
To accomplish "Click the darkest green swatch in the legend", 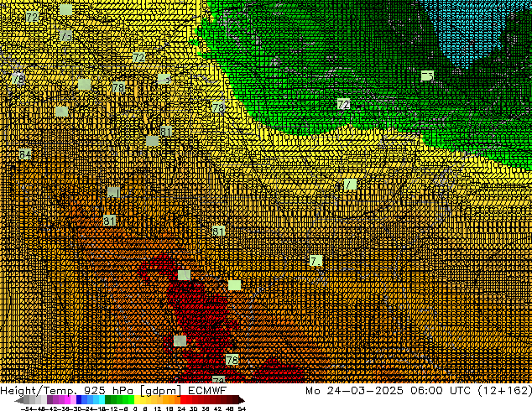I will point(107,399).
